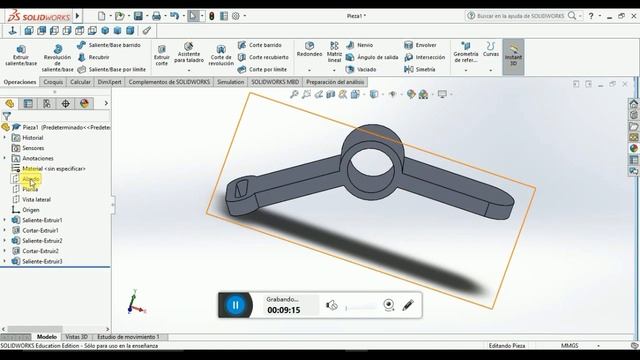Choose Saliente/Base barrido
This screenshot has width=640, height=360.
pos(109,45)
